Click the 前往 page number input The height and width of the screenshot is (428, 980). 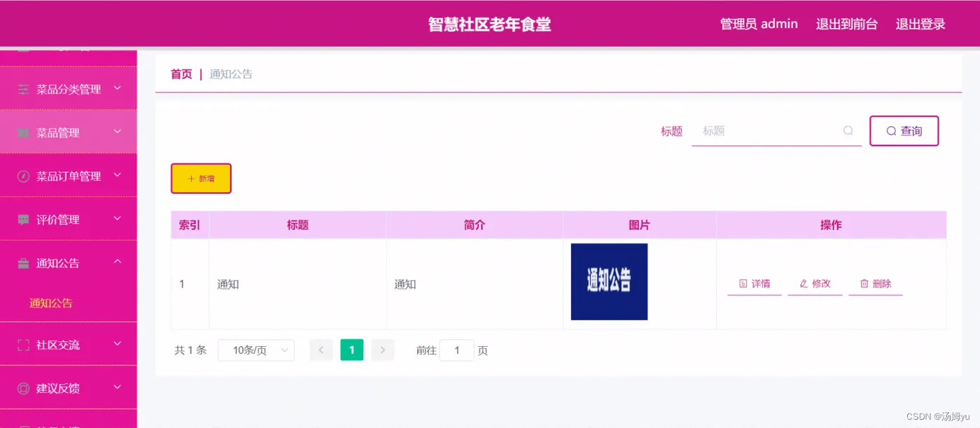[457, 350]
